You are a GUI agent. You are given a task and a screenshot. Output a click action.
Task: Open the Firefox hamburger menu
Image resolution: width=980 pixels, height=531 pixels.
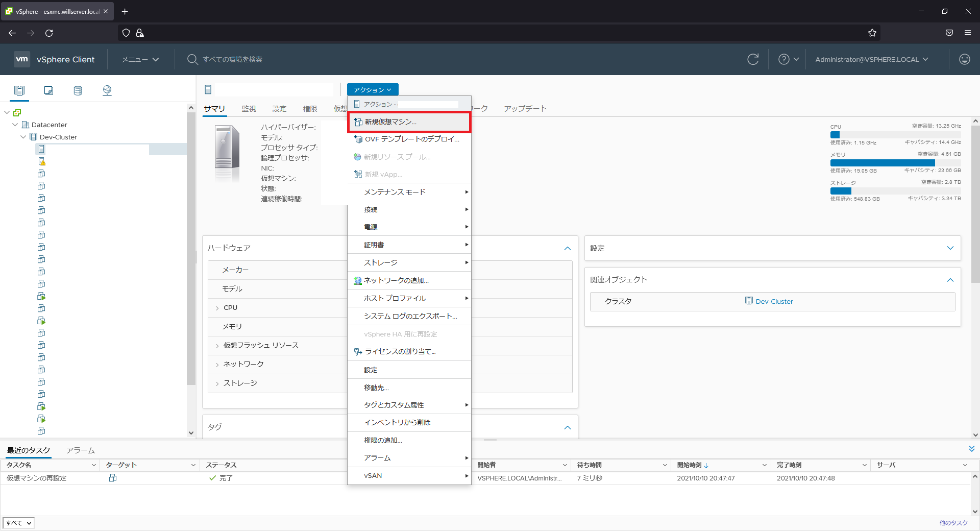967,33
